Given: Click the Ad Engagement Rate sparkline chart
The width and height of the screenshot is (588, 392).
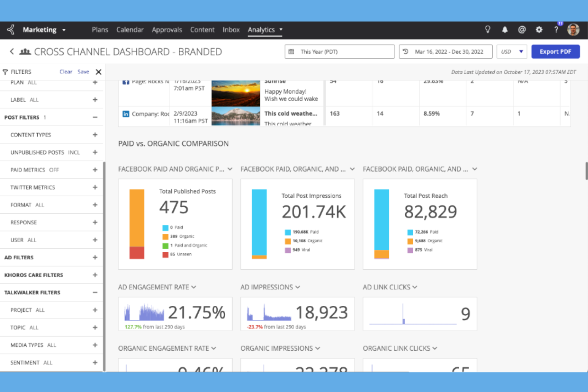Looking at the screenshot, I should click(x=144, y=313).
